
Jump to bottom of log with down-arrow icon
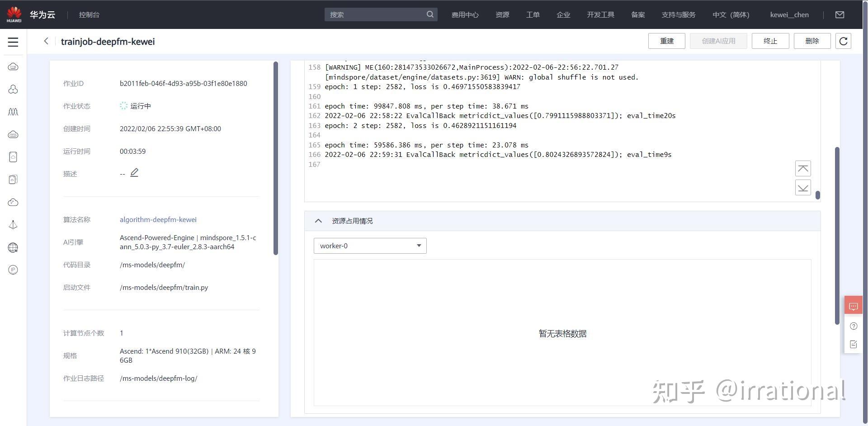point(803,187)
